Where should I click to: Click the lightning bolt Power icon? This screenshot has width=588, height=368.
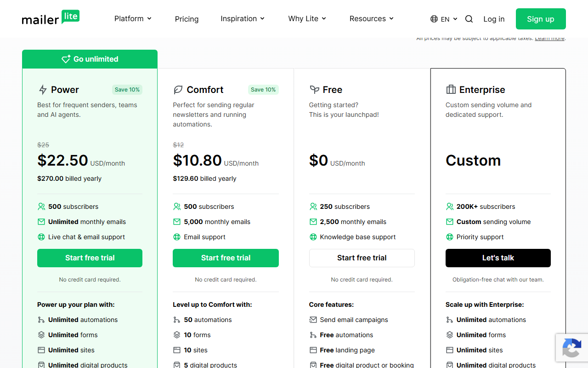point(43,90)
